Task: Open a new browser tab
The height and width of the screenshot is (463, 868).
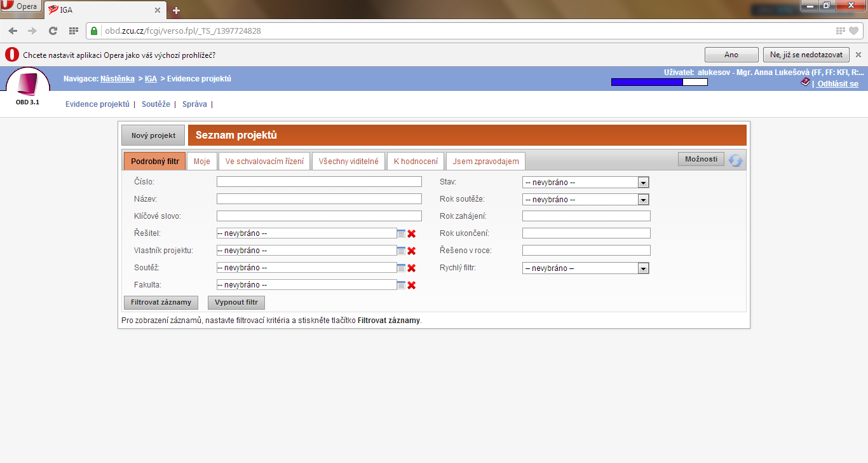Action: tap(176, 10)
